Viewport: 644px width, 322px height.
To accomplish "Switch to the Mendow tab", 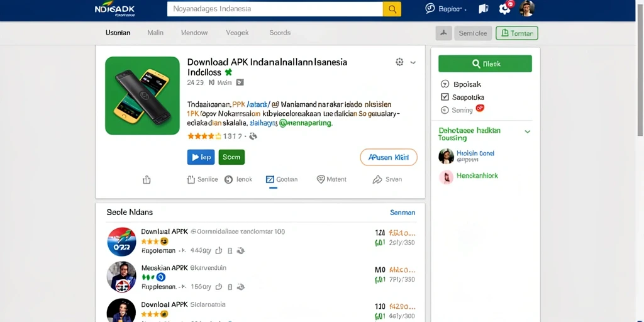I will tap(194, 33).
